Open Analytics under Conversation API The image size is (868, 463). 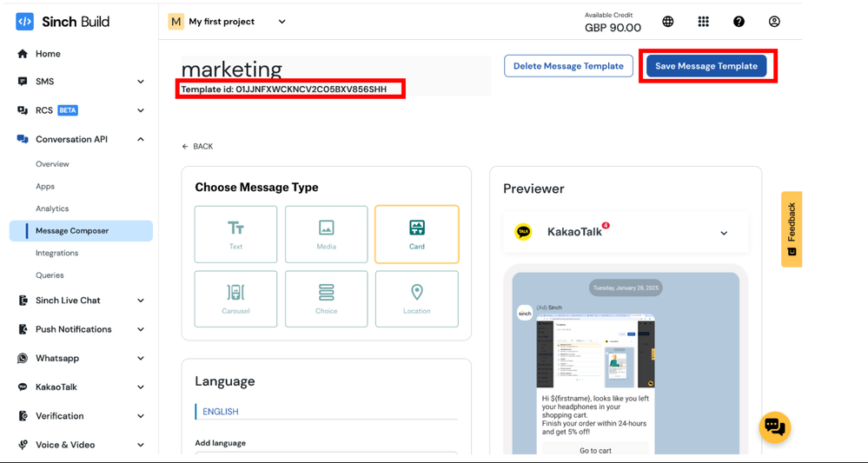point(52,208)
